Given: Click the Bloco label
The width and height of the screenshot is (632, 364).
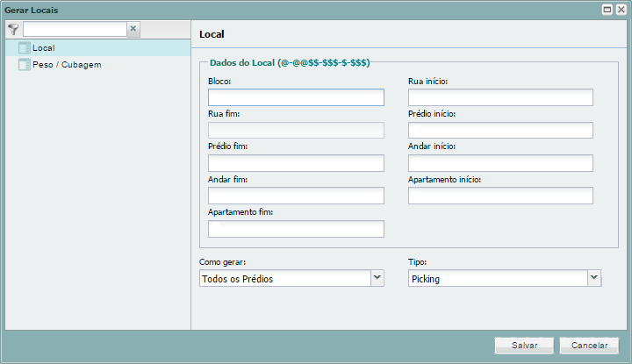Looking at the screenshot, I should click(x=219, y=82).
